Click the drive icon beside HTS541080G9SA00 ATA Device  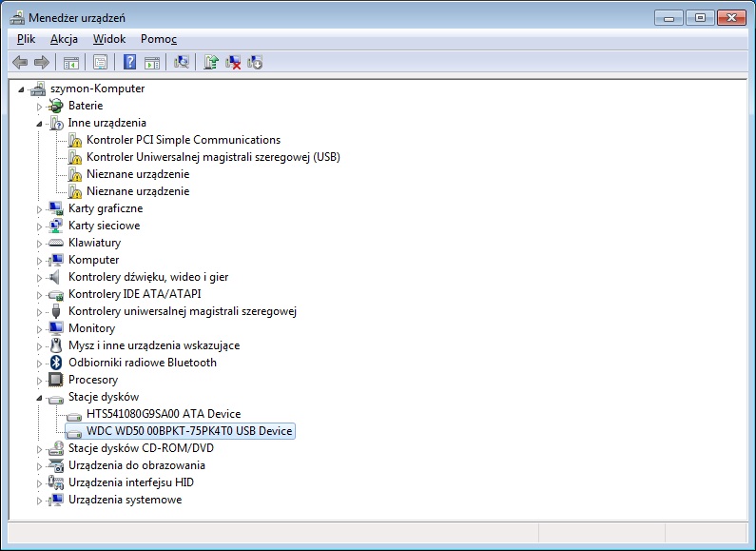[x=74, y=416]
